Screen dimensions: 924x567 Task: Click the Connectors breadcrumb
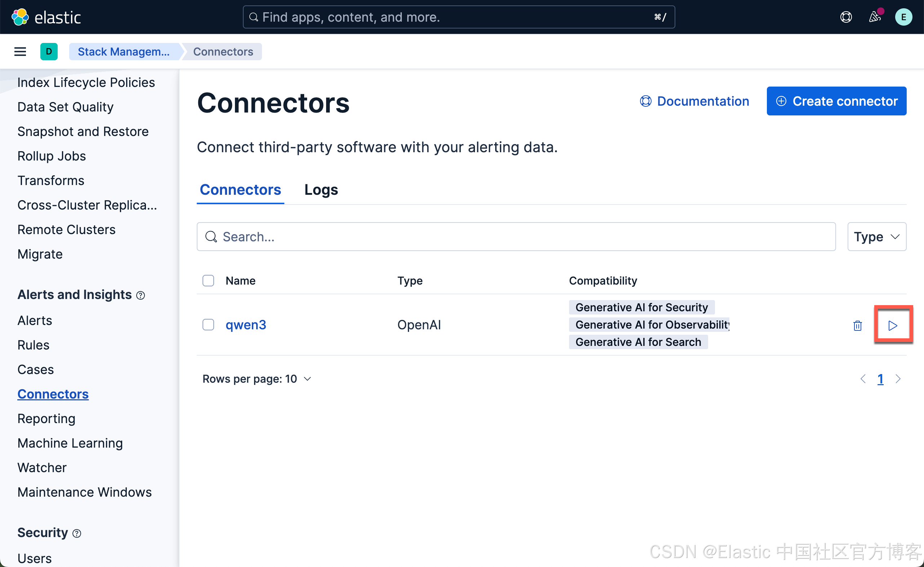click(x=223, y=52)
